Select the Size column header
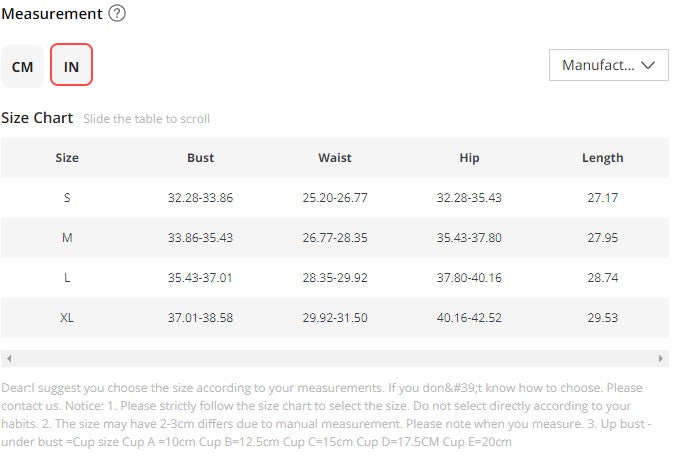The width and height of the screenshot is (684, 469). click(67, 158)
